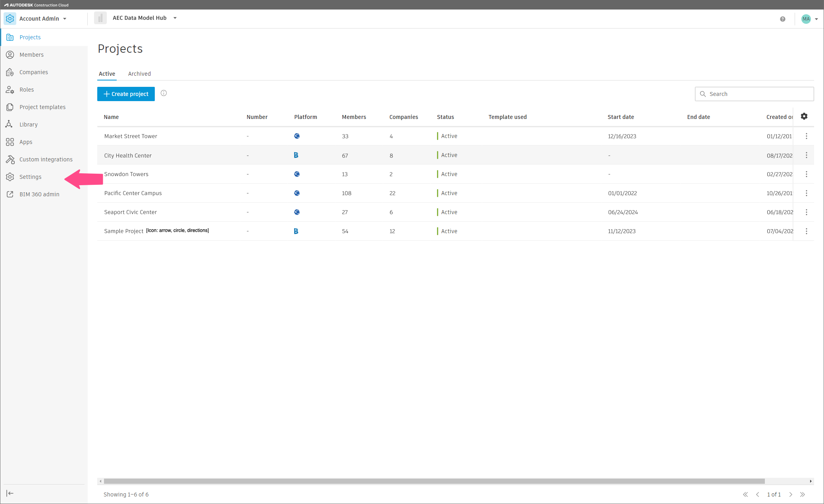Screen dimensions: 824x504
Task: Click the horizontal scrollbar at bottom
Action: coord(434,481)
